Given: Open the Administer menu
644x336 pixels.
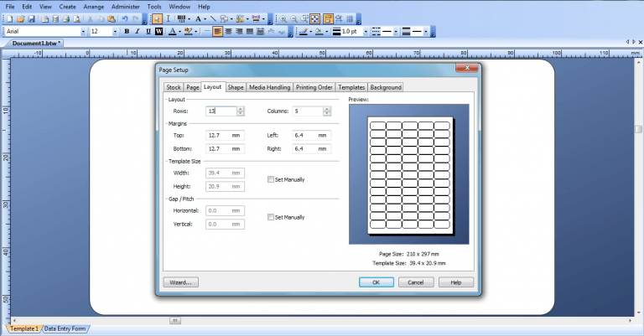Looking at the screenshot, I should (125, 6).
